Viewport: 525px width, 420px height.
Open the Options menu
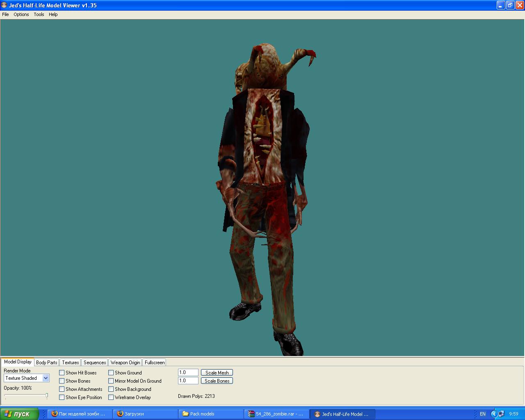pyautogui.click(x=21, y=14)
